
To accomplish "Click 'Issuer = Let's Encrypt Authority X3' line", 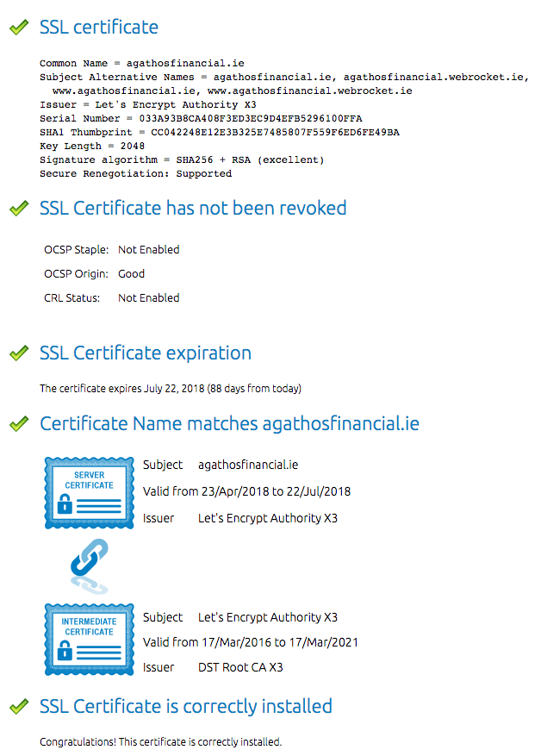I will (148, 104).
